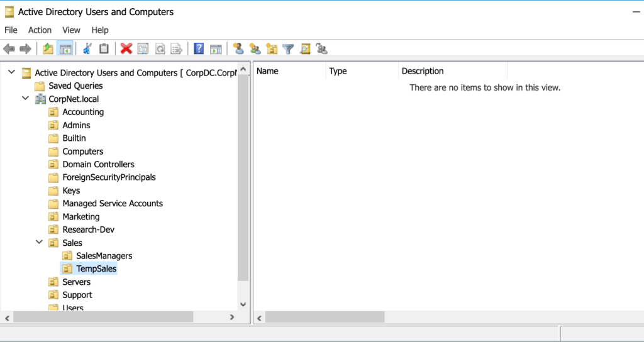The image size is (644, 342).
Task: Select the SalesManagers OU in tree
Action: pyautogui.click(x=104, y=256)
